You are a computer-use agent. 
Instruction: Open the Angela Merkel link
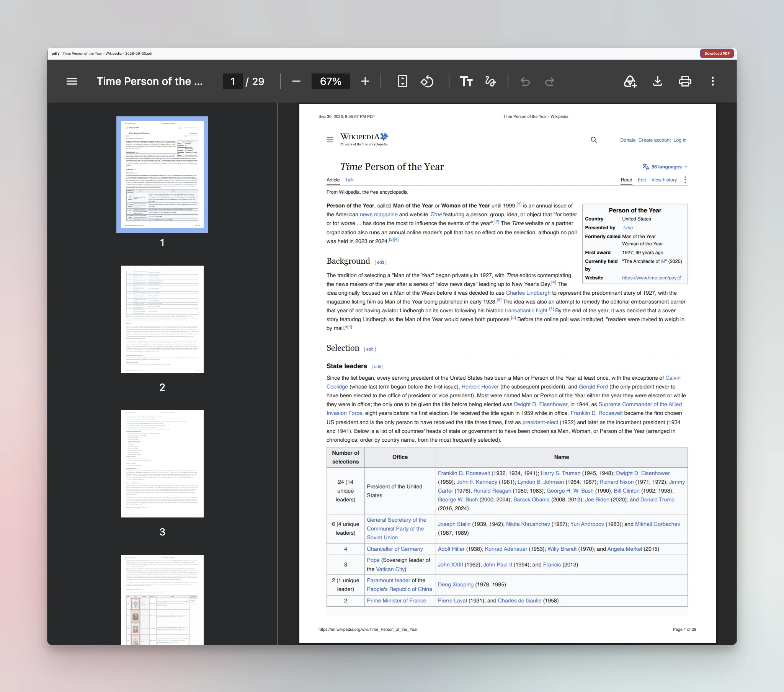coord(624,549)
